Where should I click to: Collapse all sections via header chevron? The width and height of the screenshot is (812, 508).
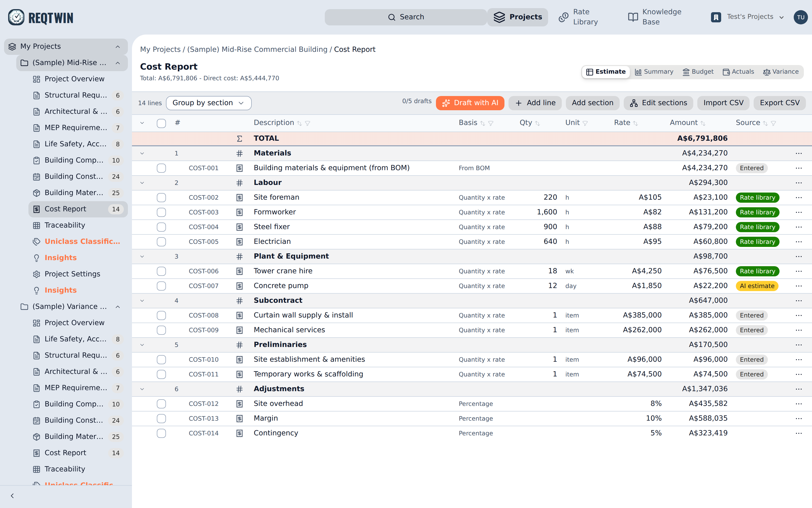tap(142, 123)
